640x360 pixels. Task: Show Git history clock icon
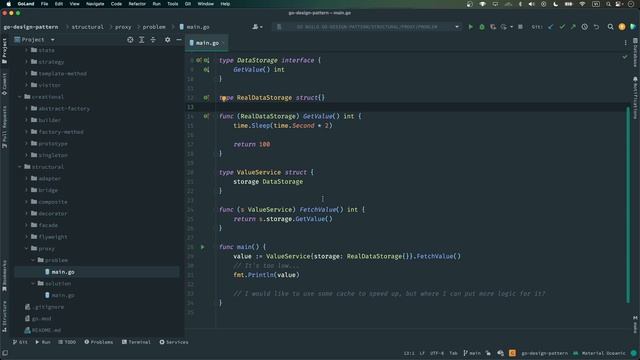[585, 27]
